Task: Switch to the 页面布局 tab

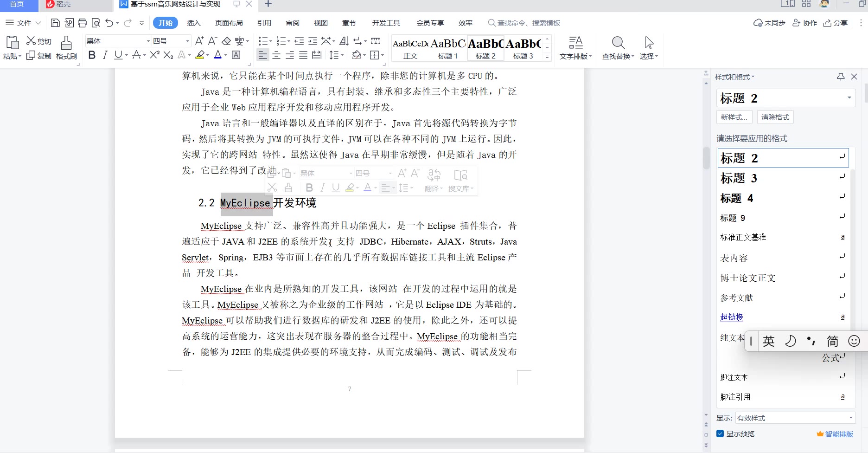Action: (x=229, y=23)
